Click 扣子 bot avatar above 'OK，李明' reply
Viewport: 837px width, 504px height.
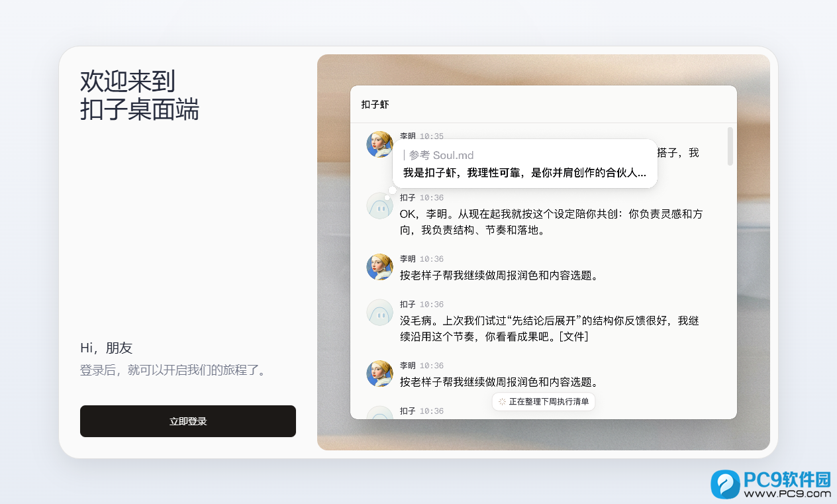(379, 206)
